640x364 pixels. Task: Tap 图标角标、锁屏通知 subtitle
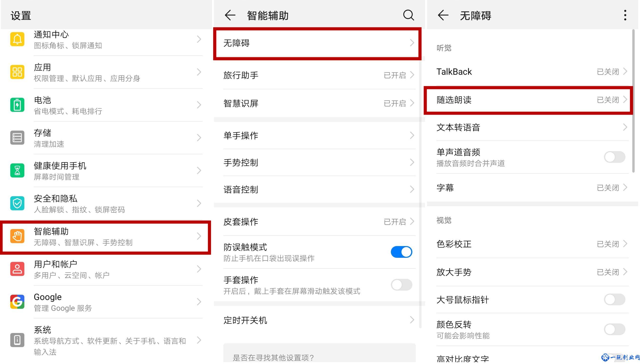tap(68, 45)
